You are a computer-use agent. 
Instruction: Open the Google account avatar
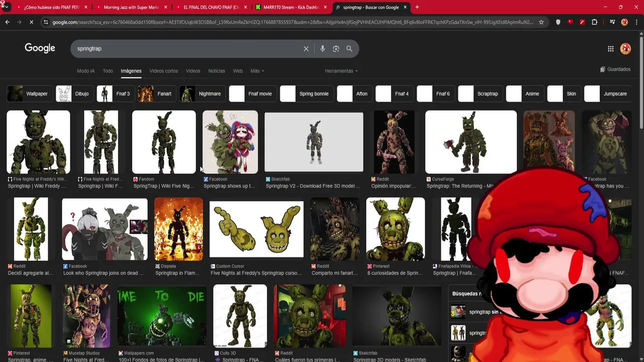(x=625, y=49)
